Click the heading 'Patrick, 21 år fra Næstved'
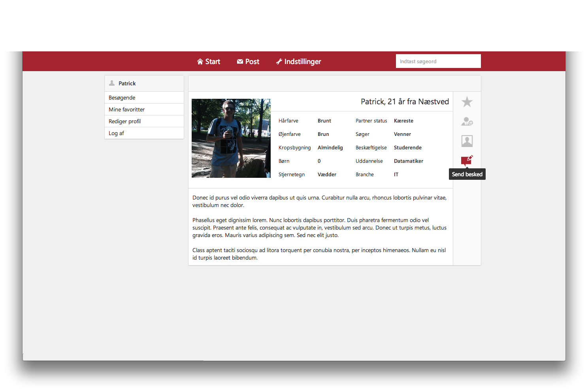The width and height of the screenshot is (588, 392). click(405, 102)
